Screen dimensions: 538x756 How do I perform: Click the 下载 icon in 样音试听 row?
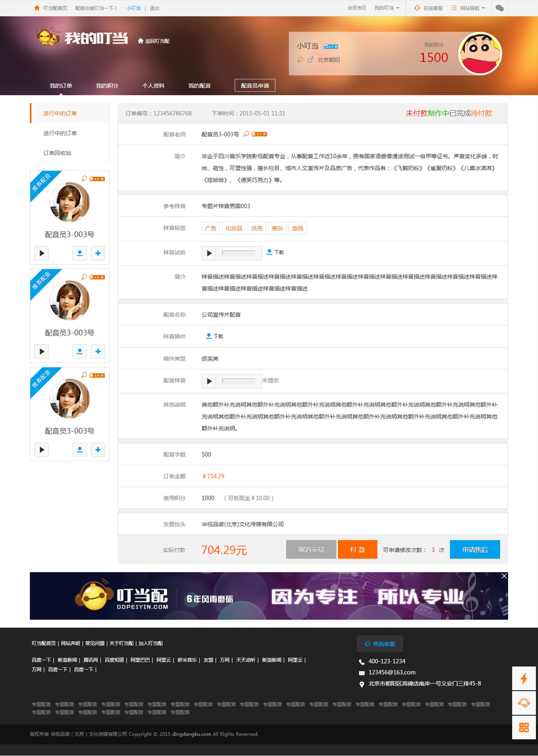tap(269, 252)
